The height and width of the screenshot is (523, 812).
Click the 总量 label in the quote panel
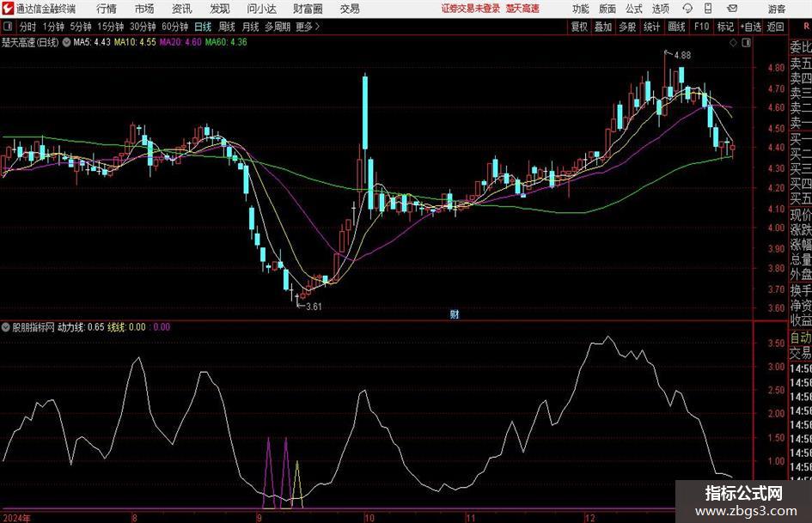(x=801, y=260)
